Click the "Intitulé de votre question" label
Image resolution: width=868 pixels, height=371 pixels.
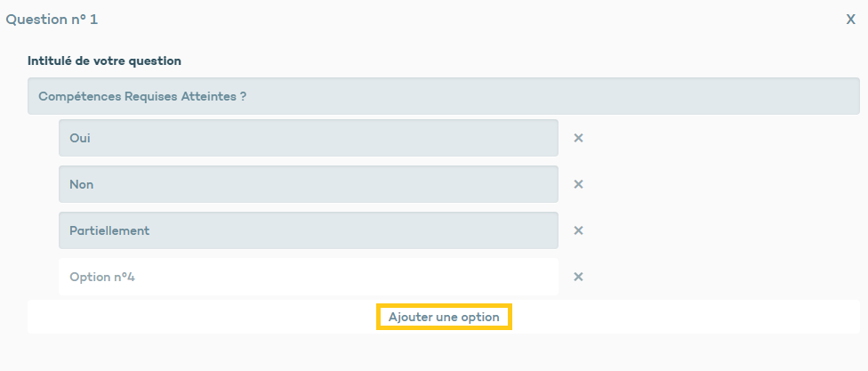(104, 61)
